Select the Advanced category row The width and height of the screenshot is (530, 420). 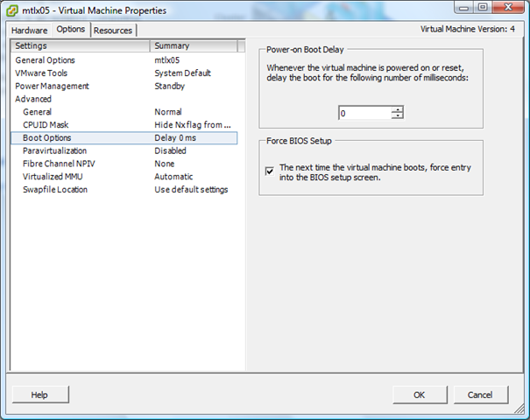click(x=124, y=99)
